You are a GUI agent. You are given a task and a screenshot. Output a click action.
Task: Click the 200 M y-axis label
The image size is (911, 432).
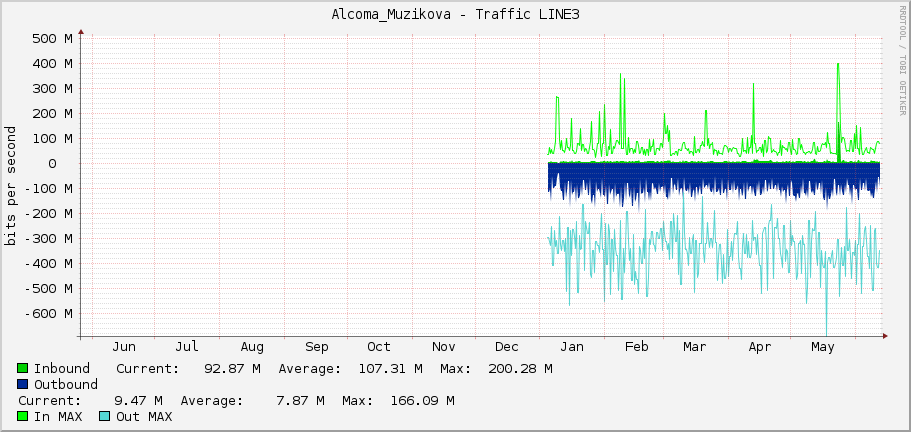tap(52, 114)
